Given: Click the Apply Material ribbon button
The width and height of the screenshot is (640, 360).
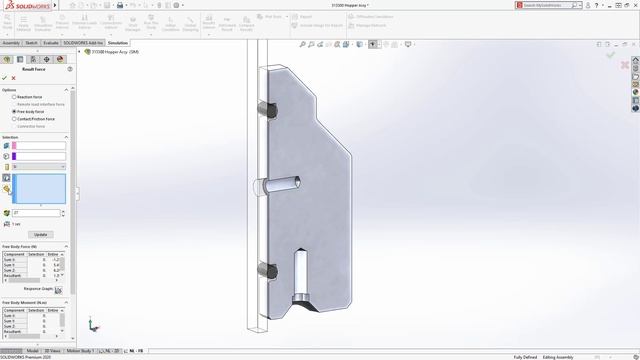Looking at the screenshot, I should click(24, 24).
